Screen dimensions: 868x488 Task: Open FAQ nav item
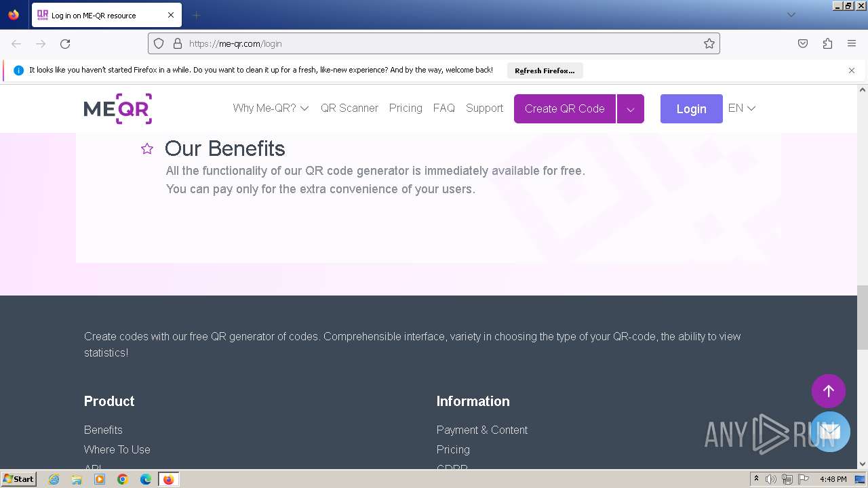(444, 108)
